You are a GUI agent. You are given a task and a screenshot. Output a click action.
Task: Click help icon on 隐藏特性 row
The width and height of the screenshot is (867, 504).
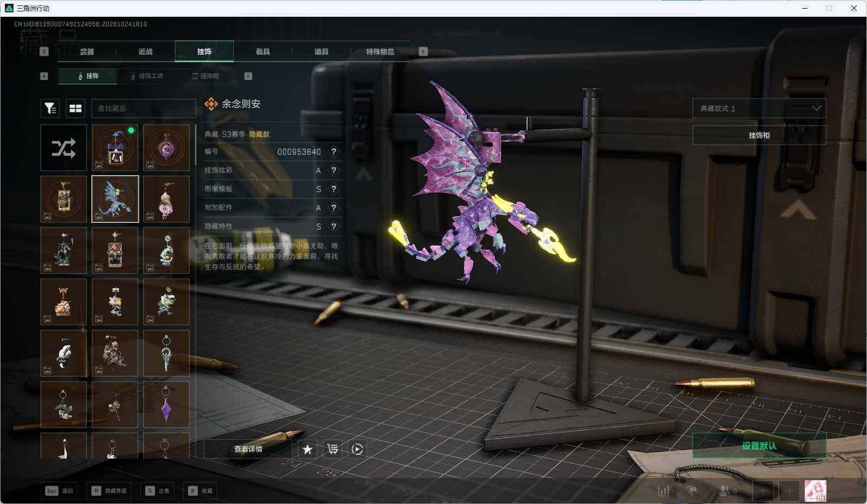coord(334,227)
